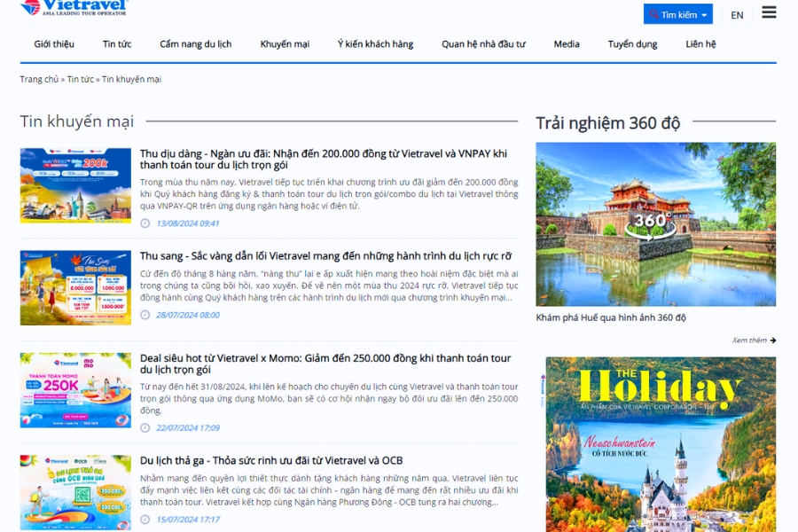Click OCB du lịch thả ga thumbnail
Screen dimensions: 798x532
(75, 492)
